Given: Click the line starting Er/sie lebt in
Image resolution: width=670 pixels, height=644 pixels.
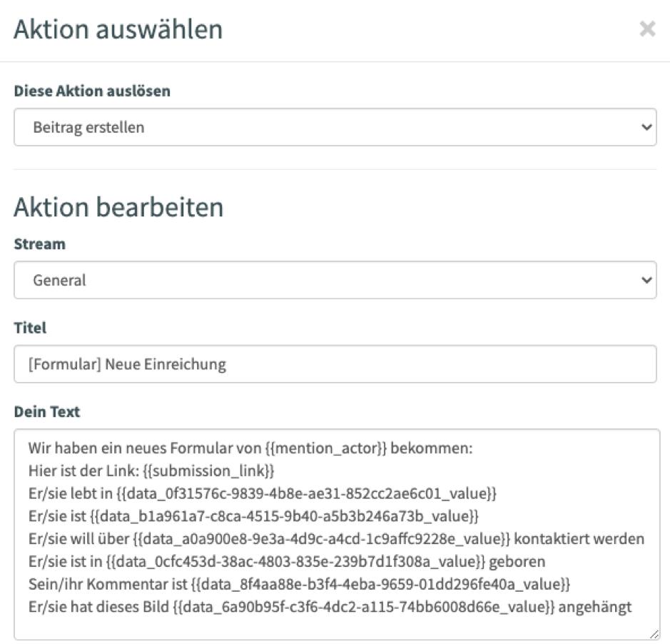Looking at the screenshot, I should click(263, 493).
